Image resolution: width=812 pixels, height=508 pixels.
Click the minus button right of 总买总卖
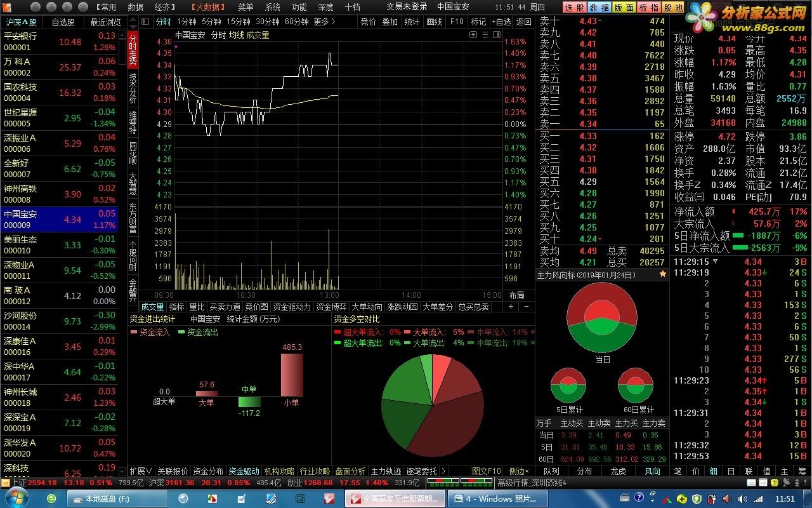pyautogui.click(x=525, y=307)
